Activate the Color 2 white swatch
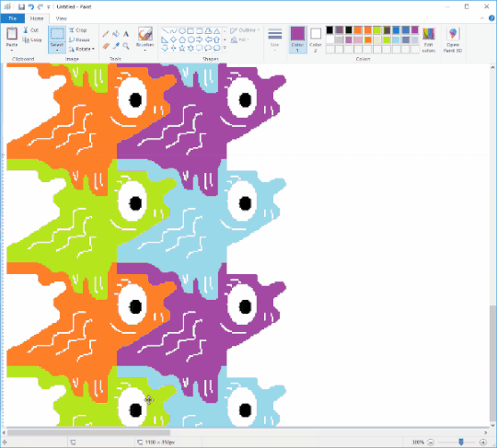Viewport: 497px width, 448px height. point(316,40)
